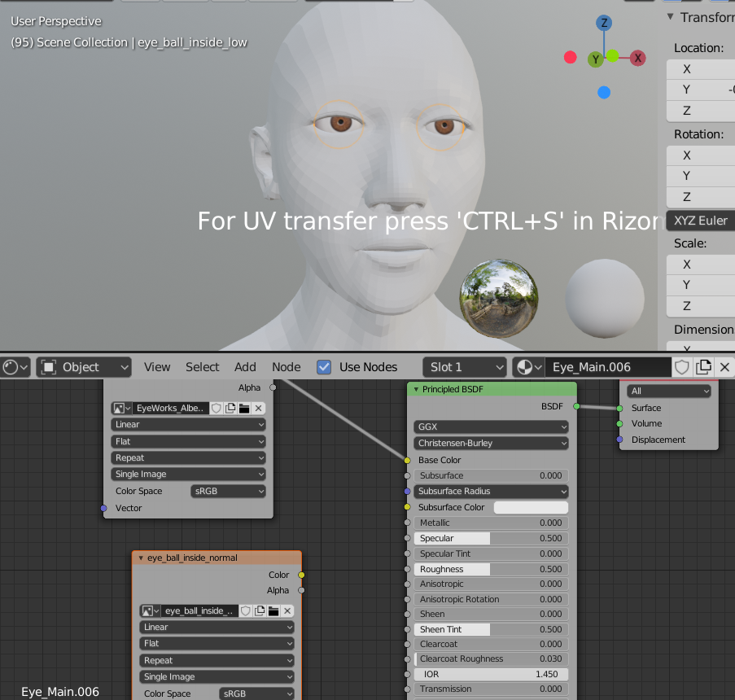This screenshot has height=700, width=735.
Task: Click the Metallic value field
Action: (492, 523)
